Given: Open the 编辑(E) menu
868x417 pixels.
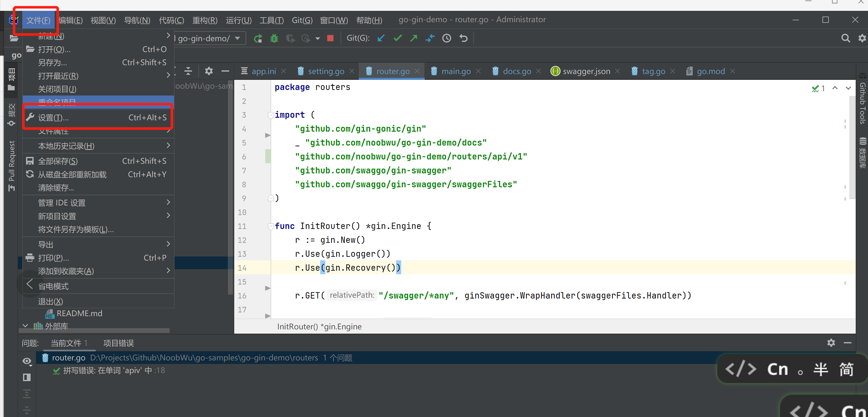Looking at the screenshot, I should pos(70,20).
